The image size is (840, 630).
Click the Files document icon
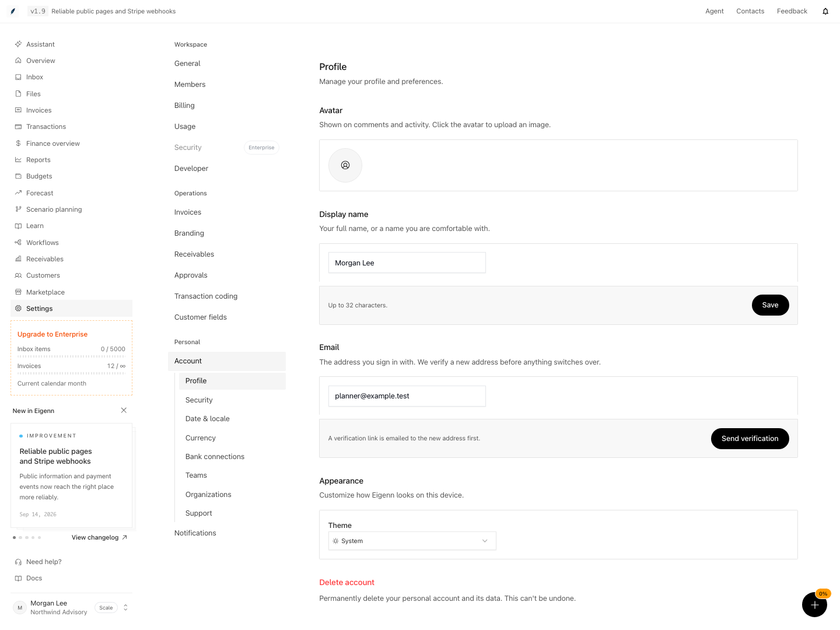coord(18,94)
